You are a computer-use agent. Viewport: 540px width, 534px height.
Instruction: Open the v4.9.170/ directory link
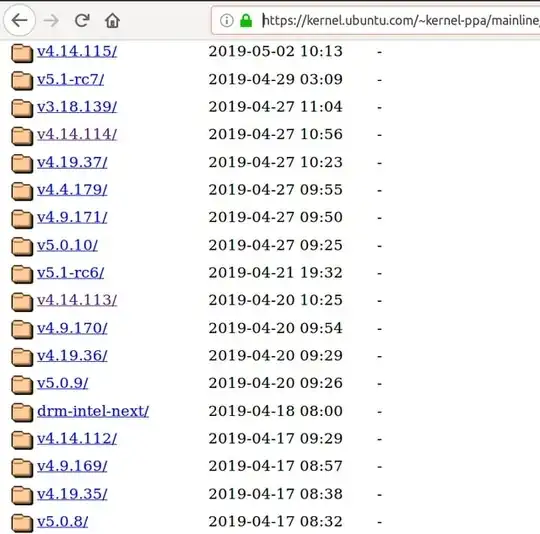(x=72, y=328)
